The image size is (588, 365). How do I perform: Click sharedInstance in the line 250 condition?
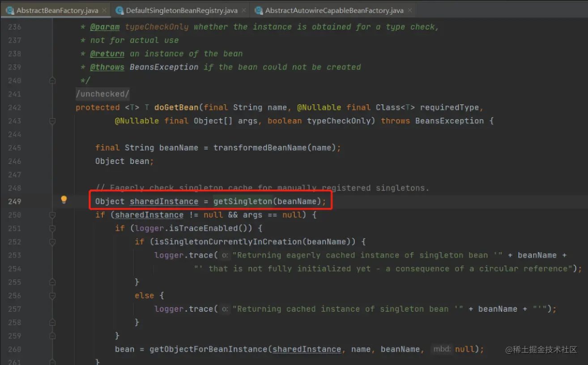point(149,215)
